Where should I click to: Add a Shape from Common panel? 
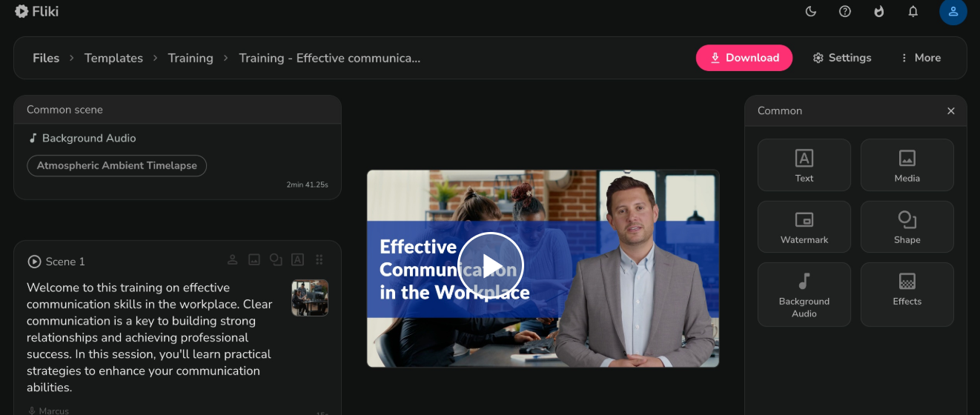click(x=907, y=227)
